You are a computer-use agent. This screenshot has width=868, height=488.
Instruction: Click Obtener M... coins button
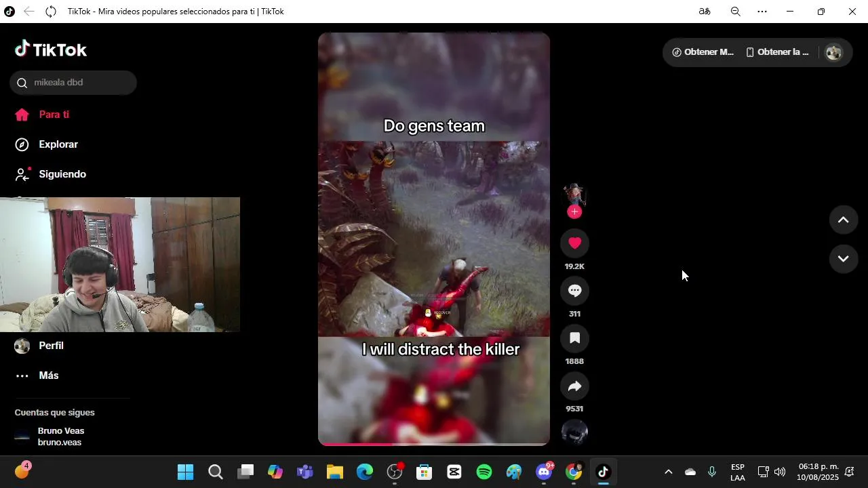[x=703, y=52]
